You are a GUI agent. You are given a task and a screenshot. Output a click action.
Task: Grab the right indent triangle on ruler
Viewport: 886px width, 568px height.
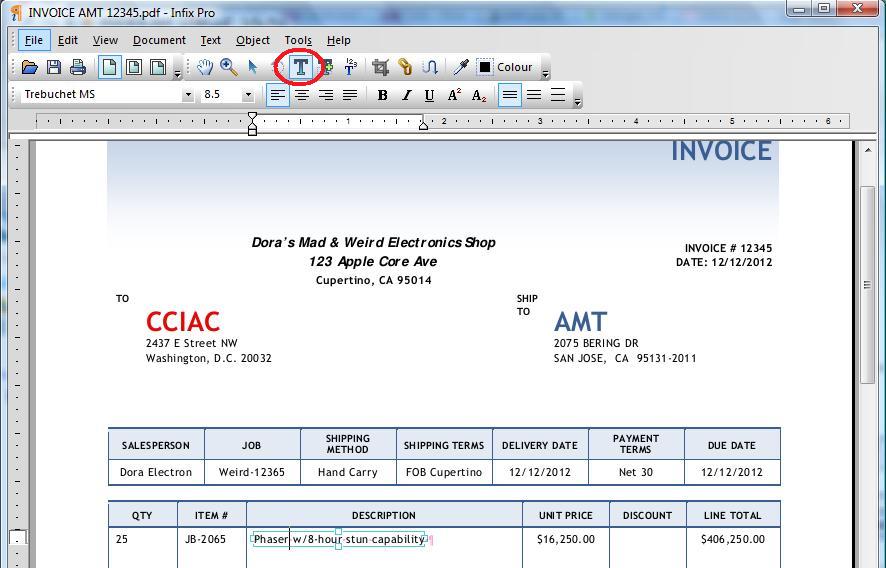point(423,125)
